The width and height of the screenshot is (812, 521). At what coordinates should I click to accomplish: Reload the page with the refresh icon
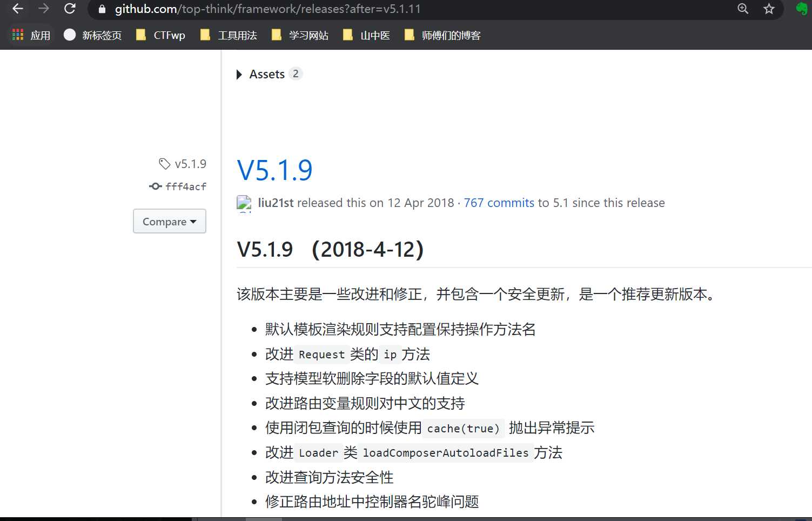(70, 9)
